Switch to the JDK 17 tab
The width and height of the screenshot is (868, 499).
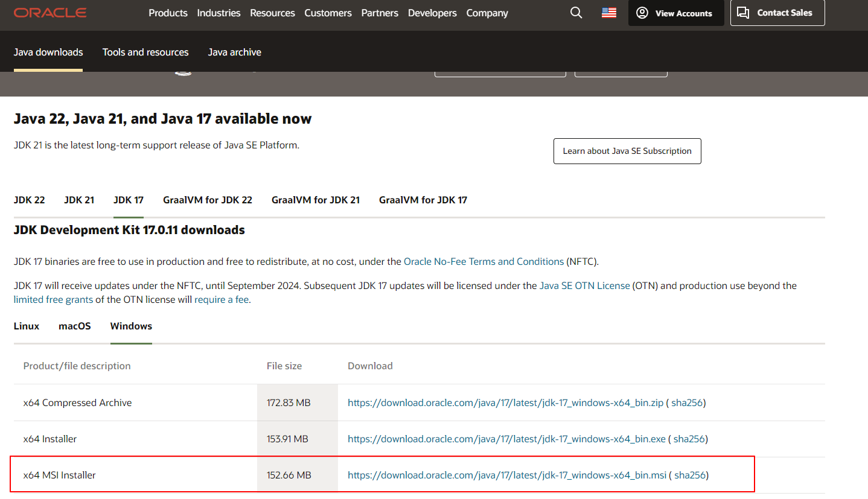pyautogui.click(x=129, y=200)
